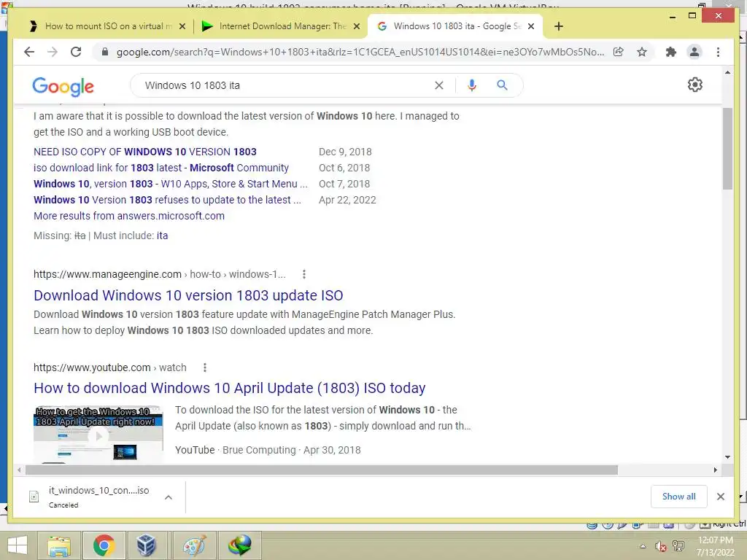747x560 pixels.
Task: Go back to previous page in Chrome
Action: coord(29,52)
